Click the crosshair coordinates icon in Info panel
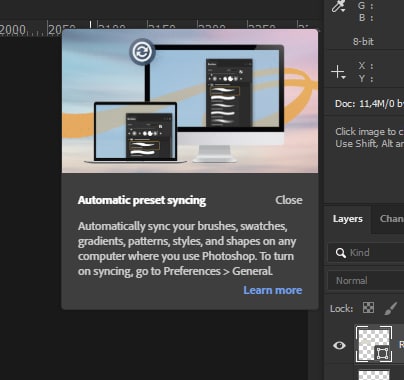 click(x=338, y=72)
